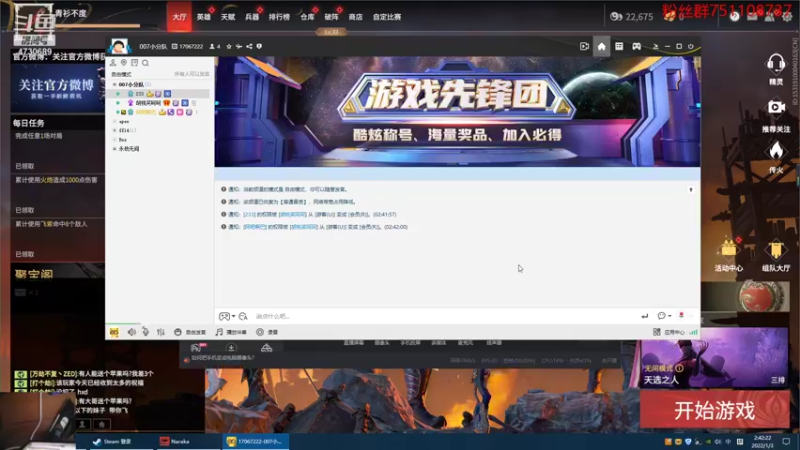Screen dimensions: 800x450
Task: Toggle 自由发言 free speech mode
Action: tap(190, 332)
